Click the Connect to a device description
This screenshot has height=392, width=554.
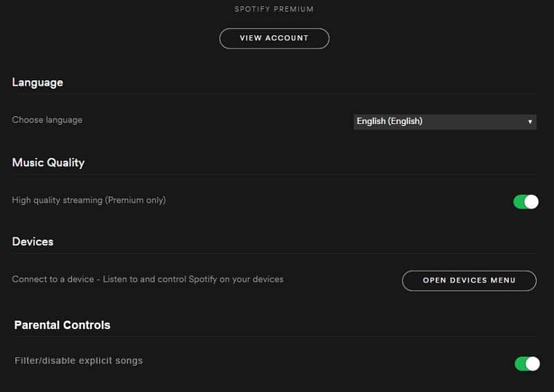tap(148, 279)
